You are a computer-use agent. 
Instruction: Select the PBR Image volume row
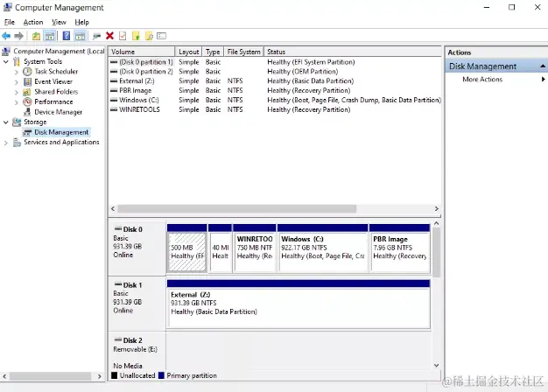275,90
